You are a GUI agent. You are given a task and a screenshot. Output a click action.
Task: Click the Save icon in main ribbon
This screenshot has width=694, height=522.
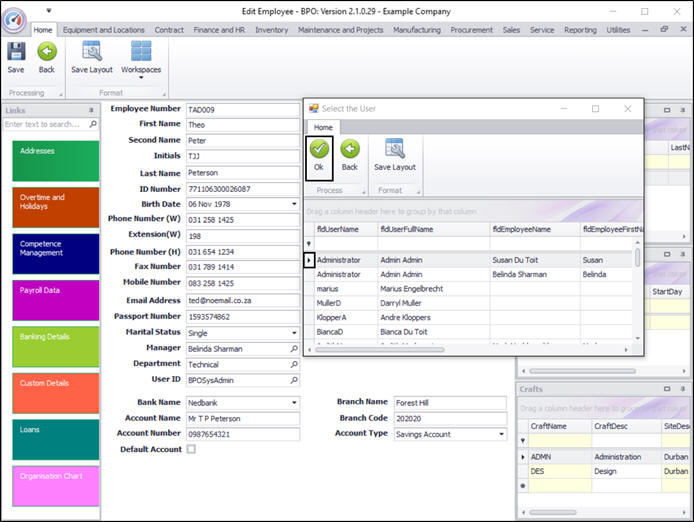pyautogui.click(x=16, y=56)
